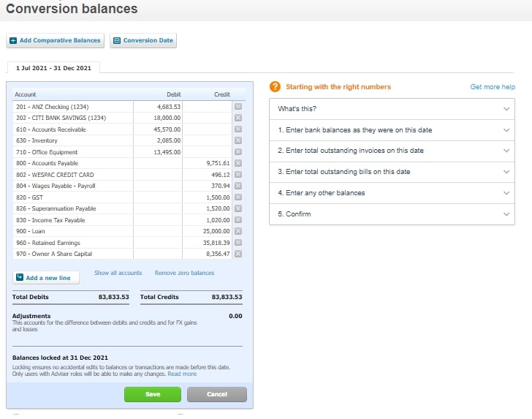Expand "Enter total outstanding invoices" step
532x419 pixels.
pos(507,151)
